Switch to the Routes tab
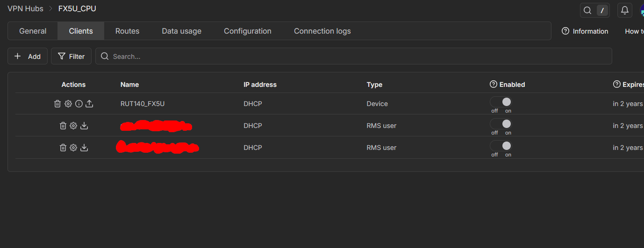Screen dimensions: 644x248 127,31
